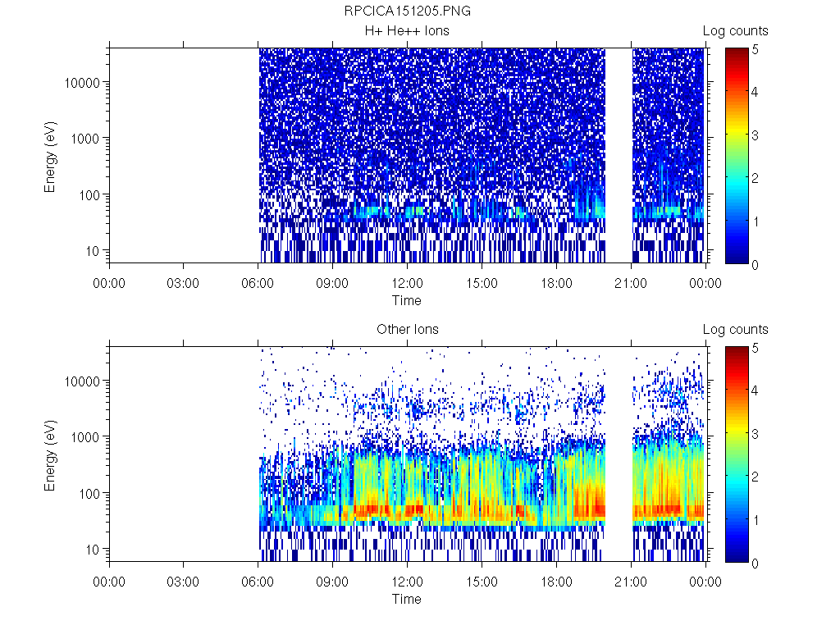Click the 03:00 tick label of H+ He++ plot
Image resolution: width=840 pixels, height=630 pixels.
click(x=183, y=283)
